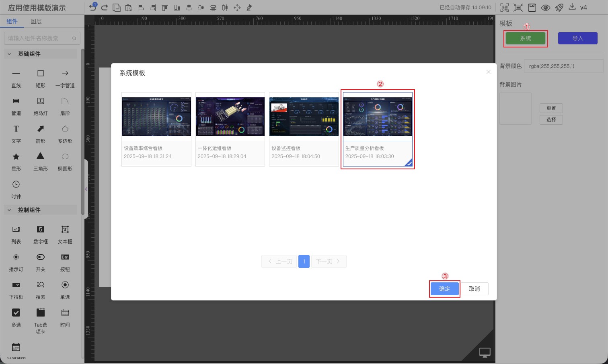The width and height of the screenshot is (608, 364).
Task: Select the 星形 star component
Action: (16, 160)
